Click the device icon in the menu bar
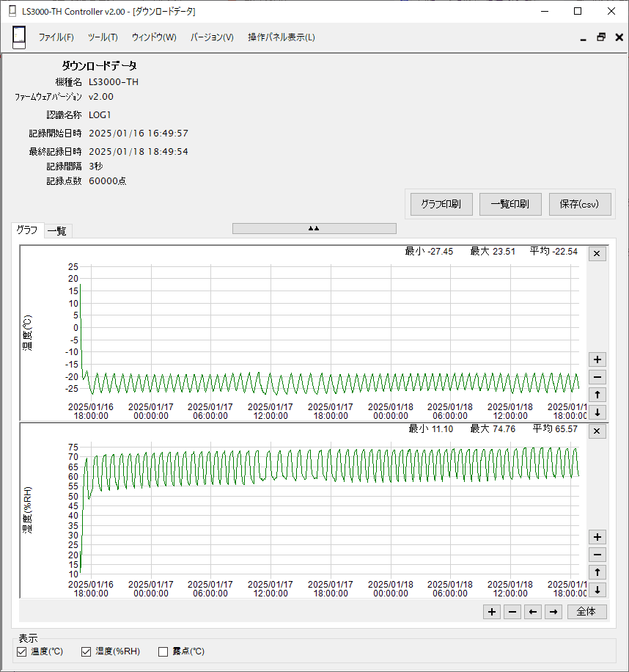The image size is (629, 672). click(19, 37)
